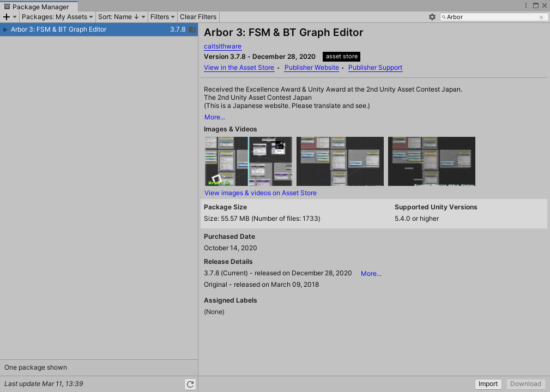Open the Packages: My Assets dropdown
Image resolution: width=550 pixels, height=392 pixels.
click(57, 17)
